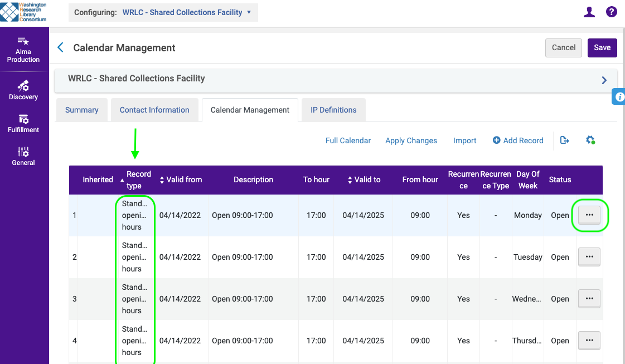Click the Day Of Week column header
Viewport: 625px width, 364px height.
(528, 180)
